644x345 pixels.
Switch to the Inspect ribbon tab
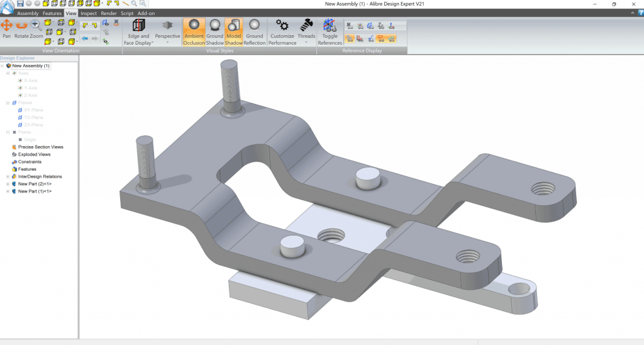(x=89, y=13)
